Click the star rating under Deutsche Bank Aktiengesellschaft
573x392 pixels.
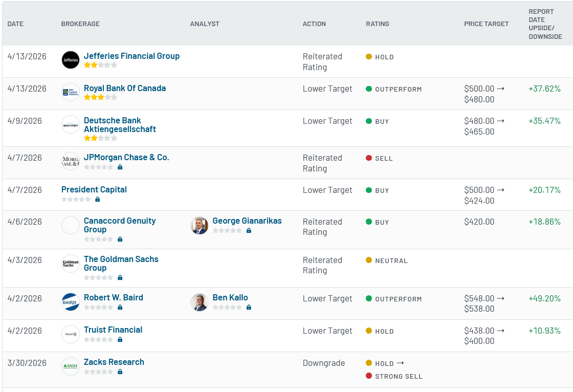(100, 138)
